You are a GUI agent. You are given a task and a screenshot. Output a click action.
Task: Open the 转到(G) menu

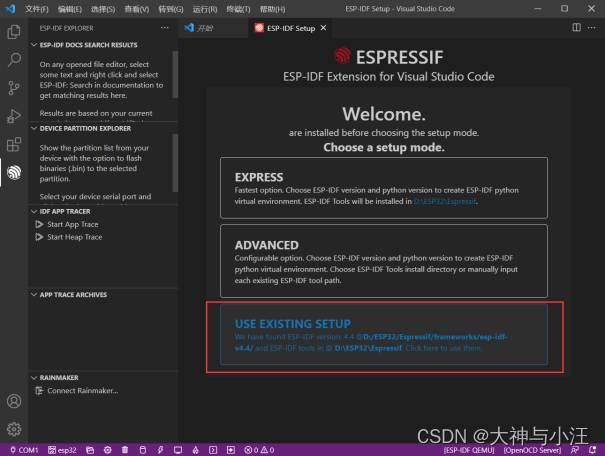pos(171,8)
